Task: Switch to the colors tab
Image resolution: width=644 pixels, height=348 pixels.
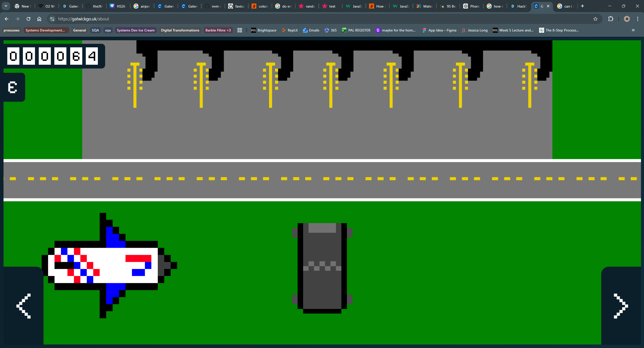Action: (x=260, y=6)
